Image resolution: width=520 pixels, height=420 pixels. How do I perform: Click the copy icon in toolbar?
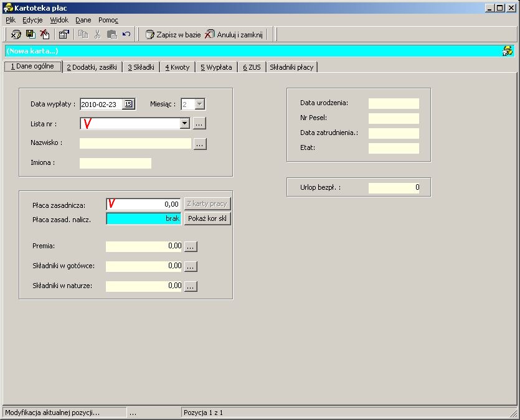(83, 34)
